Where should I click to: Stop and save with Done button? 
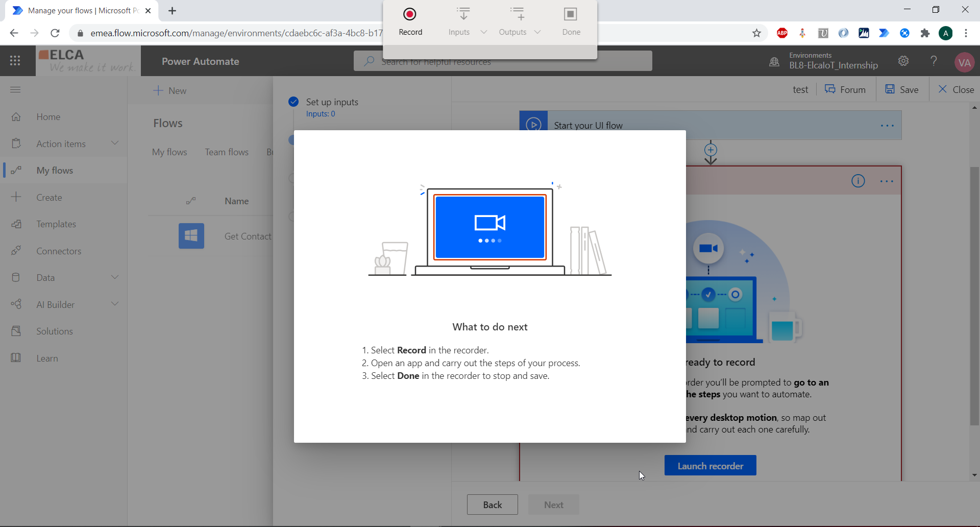[x=571, y=21]
